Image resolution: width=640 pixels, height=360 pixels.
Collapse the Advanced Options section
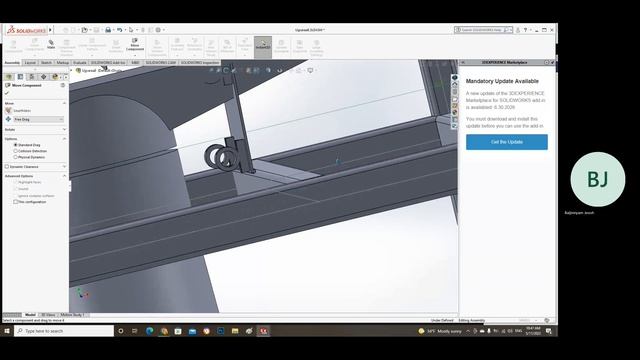(64, 176)
